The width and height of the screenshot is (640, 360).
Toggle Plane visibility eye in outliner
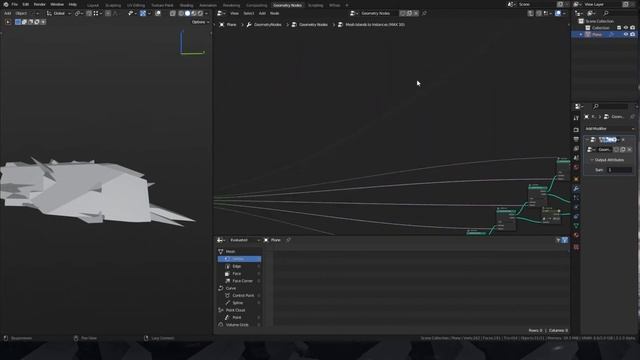click(x=626, y=35)
